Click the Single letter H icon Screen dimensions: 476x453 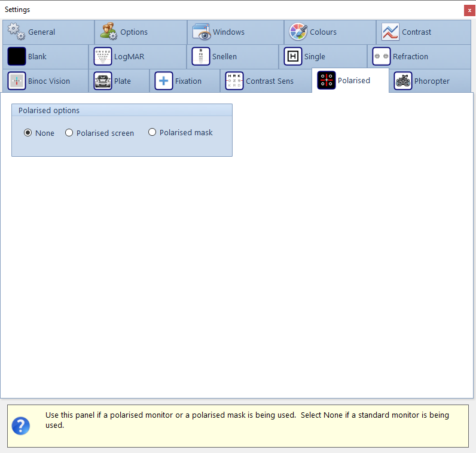pos(293,56)
